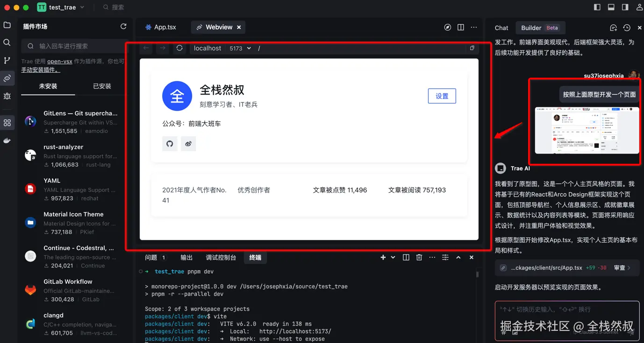Close the Trae AI chat panel
Viewport: 644px width, 343px height.
pos(639,28)
